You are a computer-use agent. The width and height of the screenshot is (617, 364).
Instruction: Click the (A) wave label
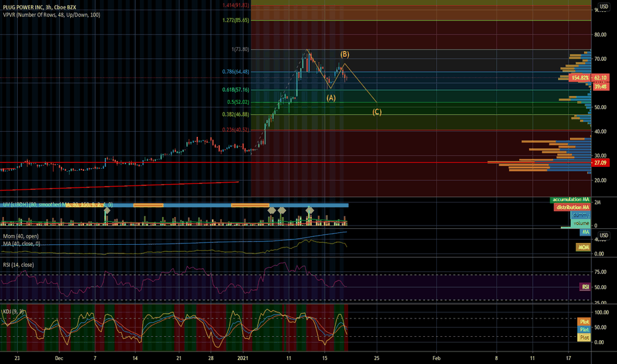point(331,98)
